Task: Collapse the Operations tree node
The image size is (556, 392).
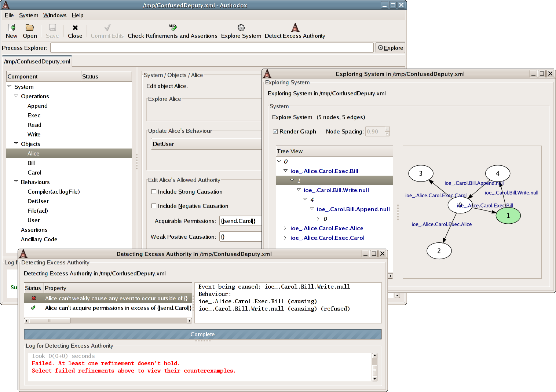Action: pyautogui.click(x=16, y=96)
